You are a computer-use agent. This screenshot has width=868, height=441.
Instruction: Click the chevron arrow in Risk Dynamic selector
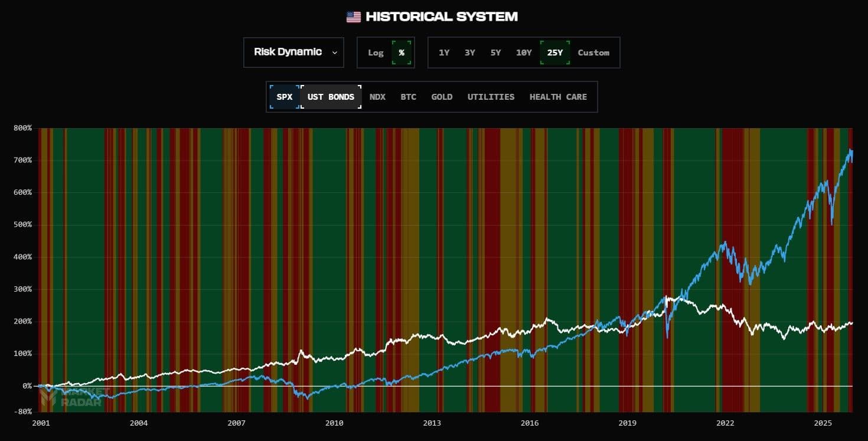pyautogui.click(x=335, y=53)
